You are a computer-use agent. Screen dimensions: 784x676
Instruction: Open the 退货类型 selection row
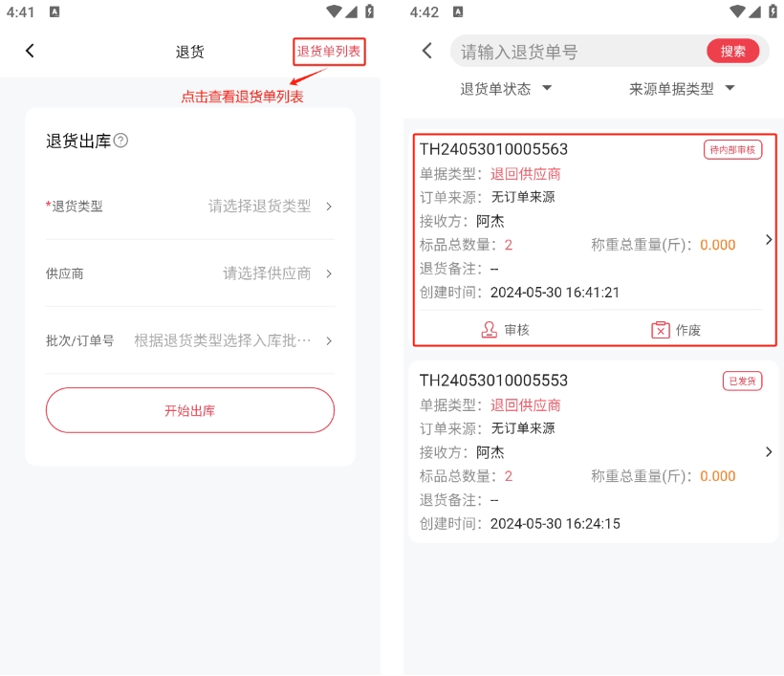tap(190, 206)
